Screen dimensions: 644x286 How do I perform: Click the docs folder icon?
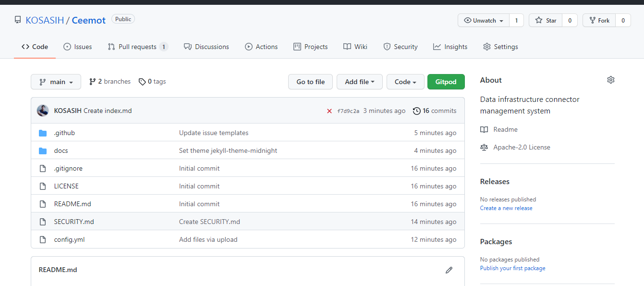[43, 150]
